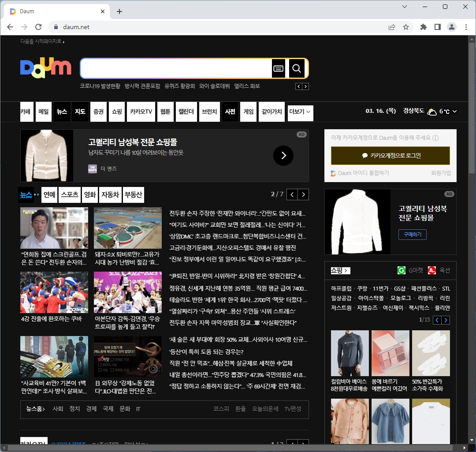Show previous trending search keywords
Image resolution: width=476 pixels, height=452 pixels.
point(299,86)
